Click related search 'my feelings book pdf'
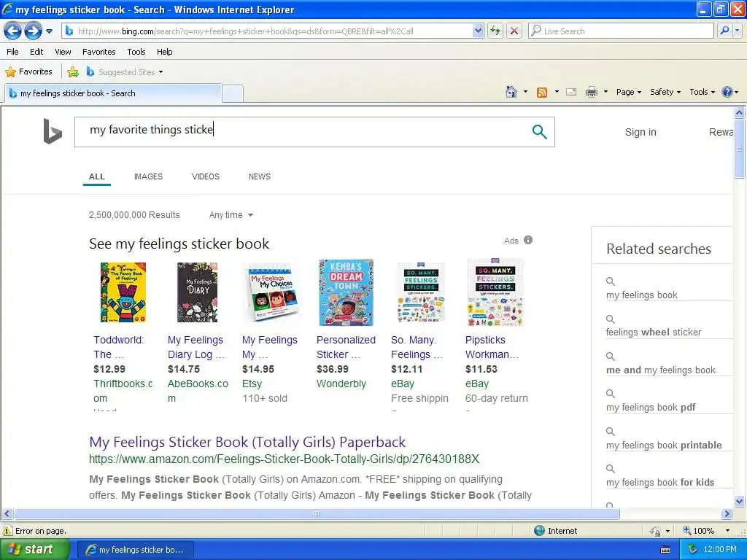This screenshot has width=747, height=560. coord(650,407)
